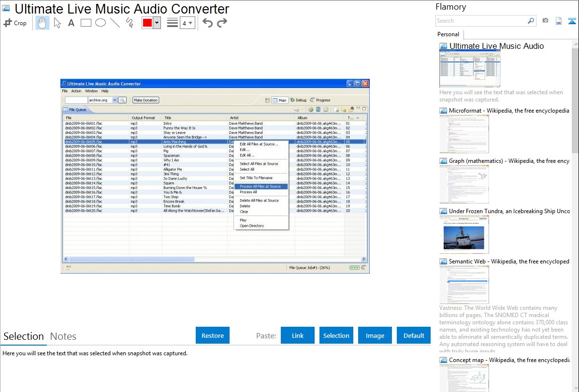Open the Ultimate Live Music Audio snapshot thumbnail

coord(470,69)
